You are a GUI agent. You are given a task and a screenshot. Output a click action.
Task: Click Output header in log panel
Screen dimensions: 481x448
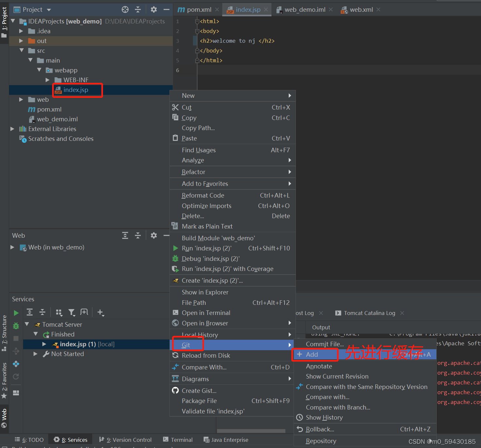[321, 327]
